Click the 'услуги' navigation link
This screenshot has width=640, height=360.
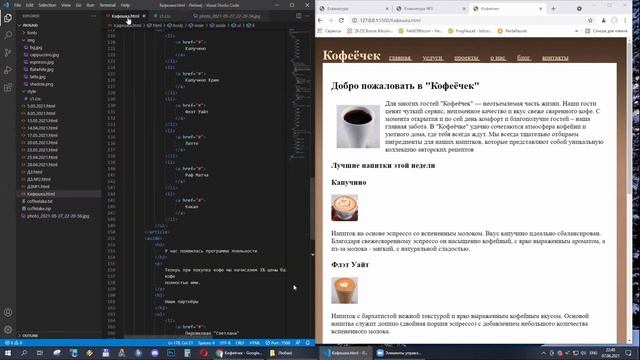pos(433,58)
